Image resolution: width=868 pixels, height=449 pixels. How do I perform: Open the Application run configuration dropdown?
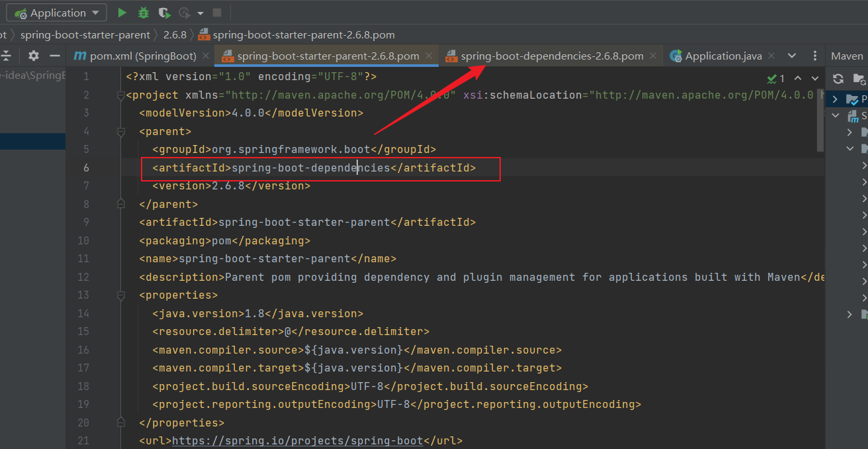[57, 13]
